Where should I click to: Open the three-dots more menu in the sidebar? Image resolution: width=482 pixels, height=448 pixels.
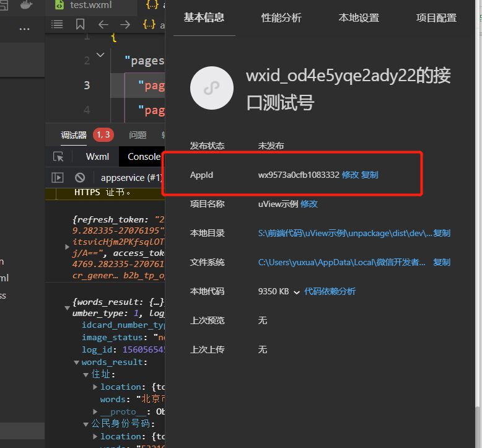24,29
